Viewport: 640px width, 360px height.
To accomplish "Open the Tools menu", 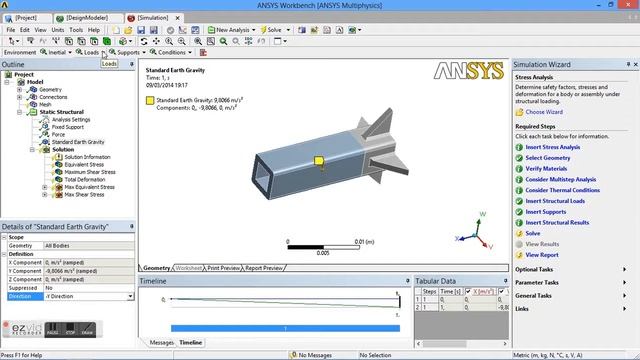I will click(x=76, y=30).
